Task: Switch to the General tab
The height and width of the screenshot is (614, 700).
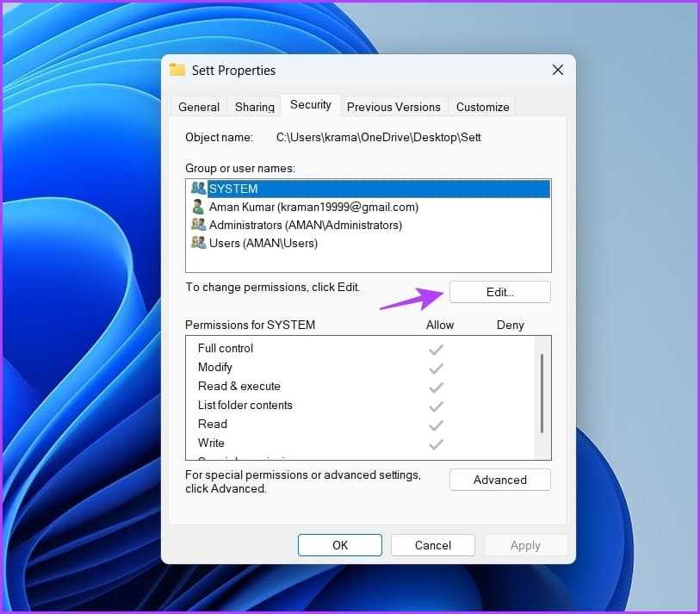Action: click(x=199, y=107)
